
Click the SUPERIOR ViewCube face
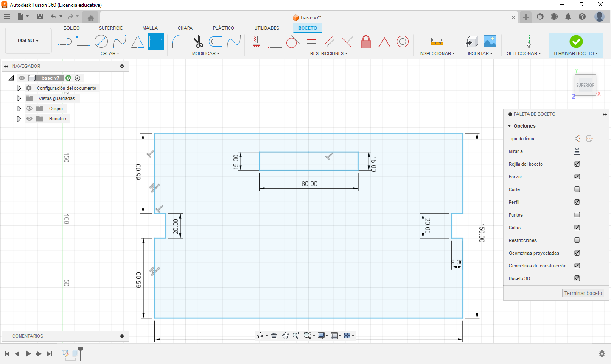coord(585,85)
